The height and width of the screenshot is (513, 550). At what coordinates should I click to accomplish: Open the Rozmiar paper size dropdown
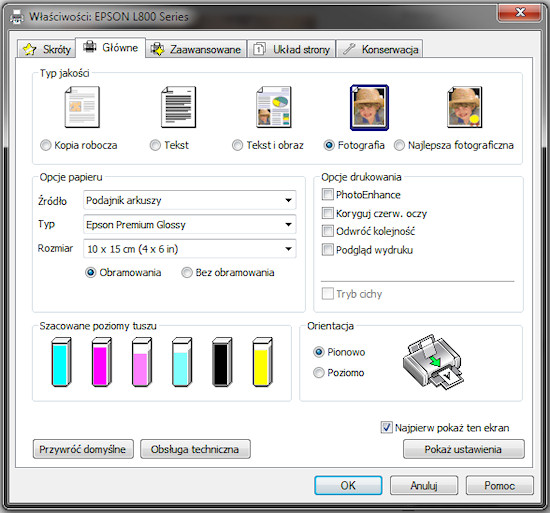pyautogui.click(x=190, y=249)
